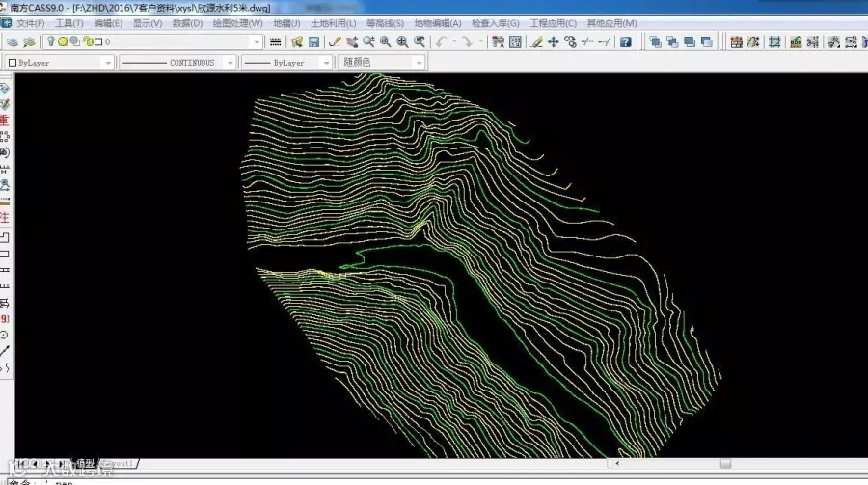Click the second draw order icon
The image size is (868, 485).
click(x=672, y=42)
